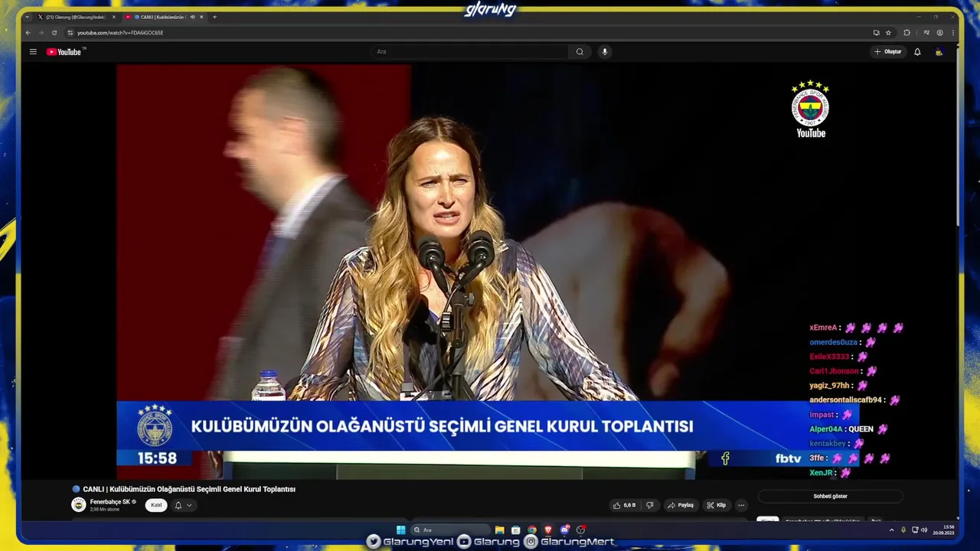This screenshot has width=980, height=551.
Task: Show hidden system tray icons chevron
Action: coord(891,530)
